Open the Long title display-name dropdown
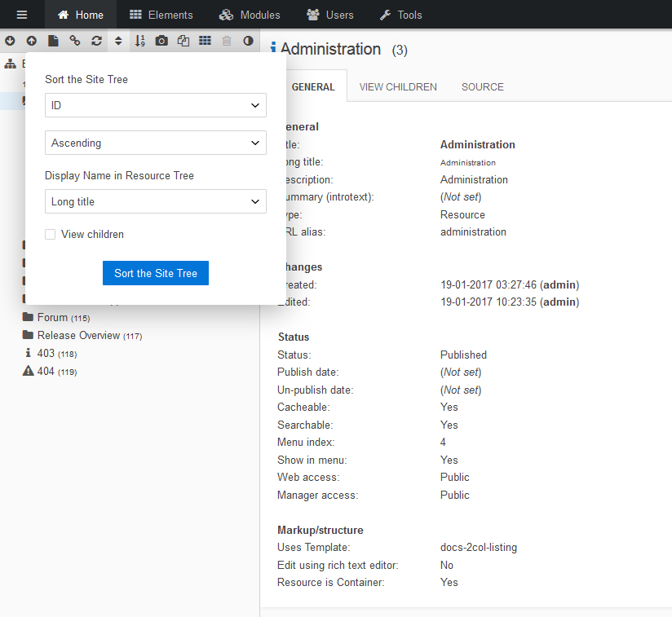Screen dimensions: 672x617 [156, 201]
